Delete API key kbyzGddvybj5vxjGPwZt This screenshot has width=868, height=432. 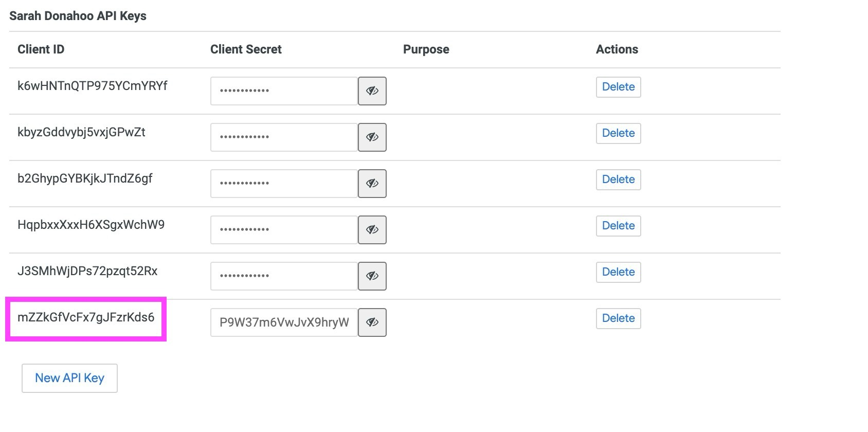pyautogui.click(x=618, y=133)
